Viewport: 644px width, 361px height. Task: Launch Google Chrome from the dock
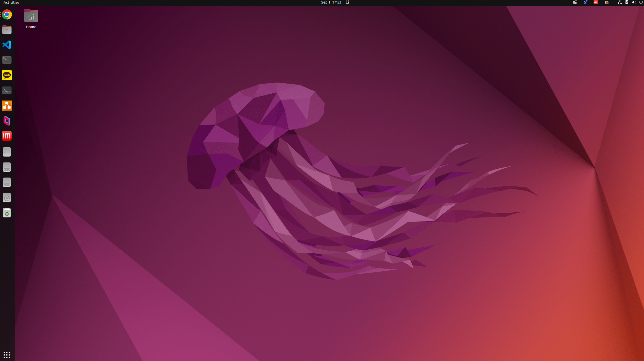click(7, 15)
